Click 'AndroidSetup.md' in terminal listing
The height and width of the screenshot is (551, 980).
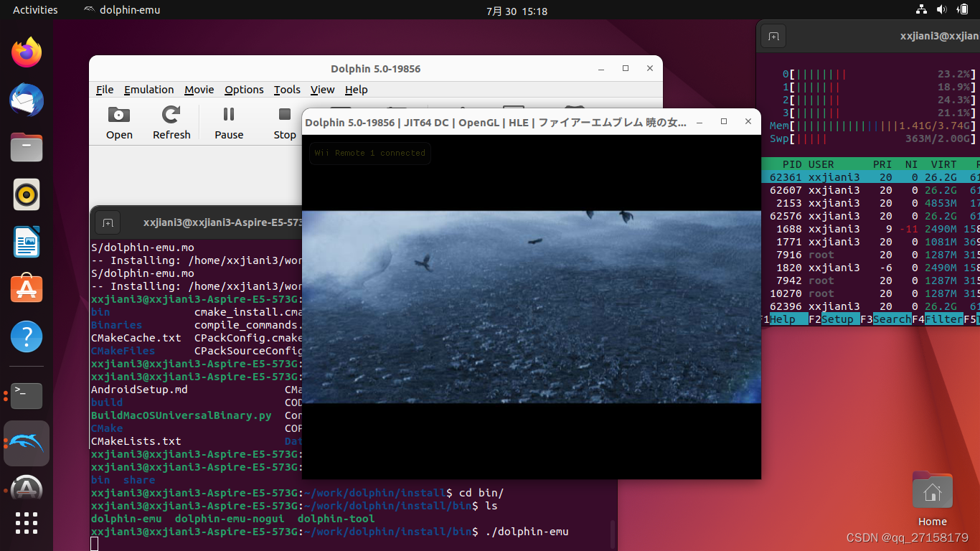pos(139,390)
